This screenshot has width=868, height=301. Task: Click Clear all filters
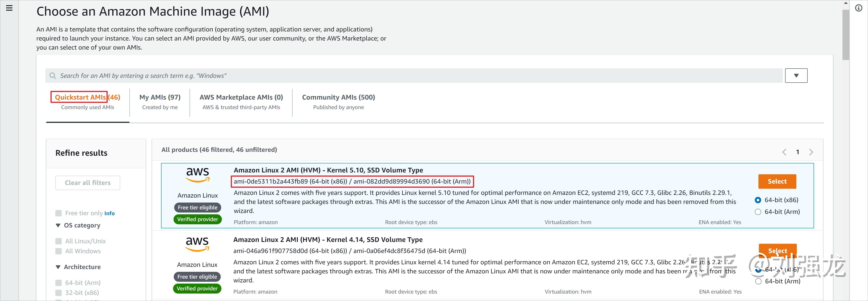point(88,182)
